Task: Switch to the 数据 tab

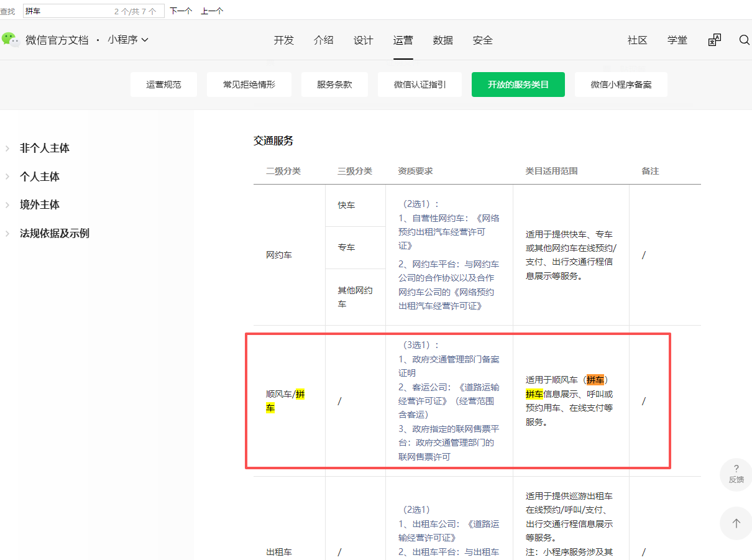Action: tap(442, 40)
